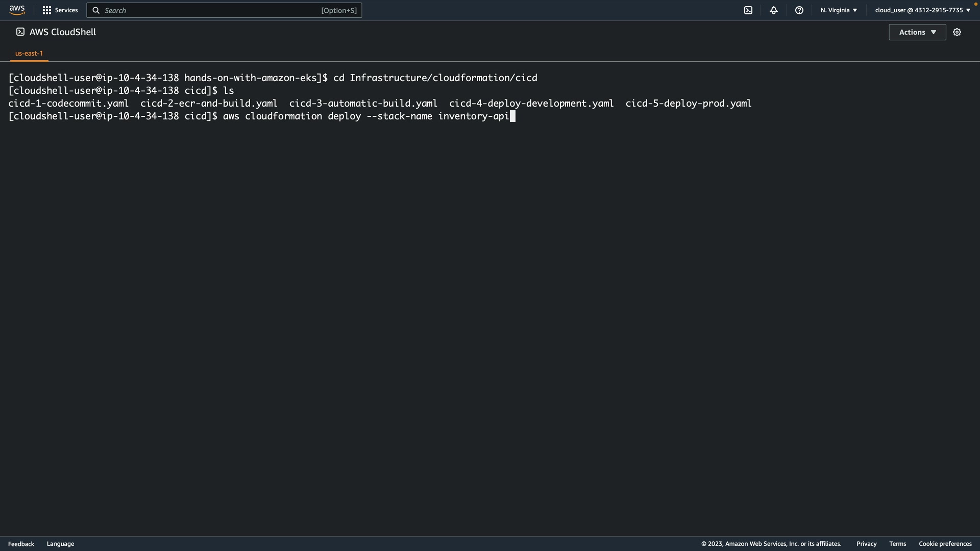Open the Terms link
The height and width of the screenshot is (551, 980).
pyautogui.click(x=897, y=544)
